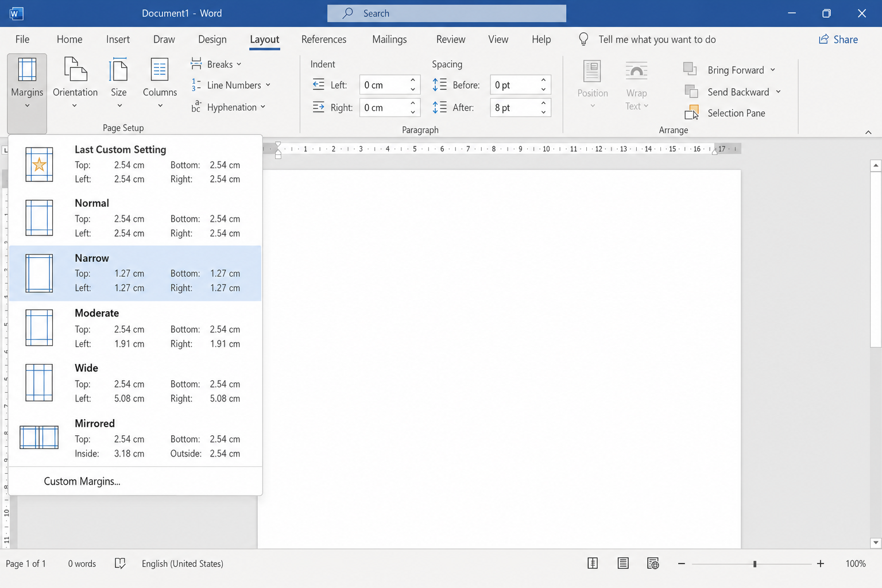The image size is (882, 588).
Task: Click the zoom in plus button
Action: [x=821, y=564]
